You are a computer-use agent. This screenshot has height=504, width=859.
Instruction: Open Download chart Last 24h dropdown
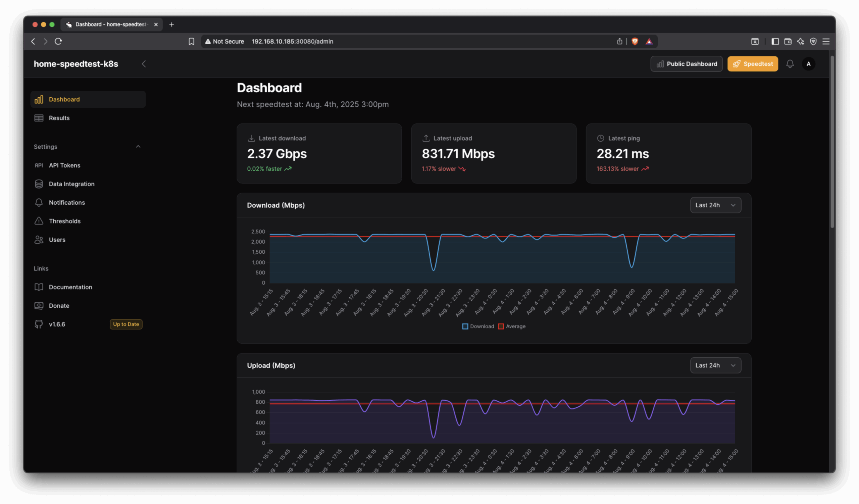[x=715, y=205]
